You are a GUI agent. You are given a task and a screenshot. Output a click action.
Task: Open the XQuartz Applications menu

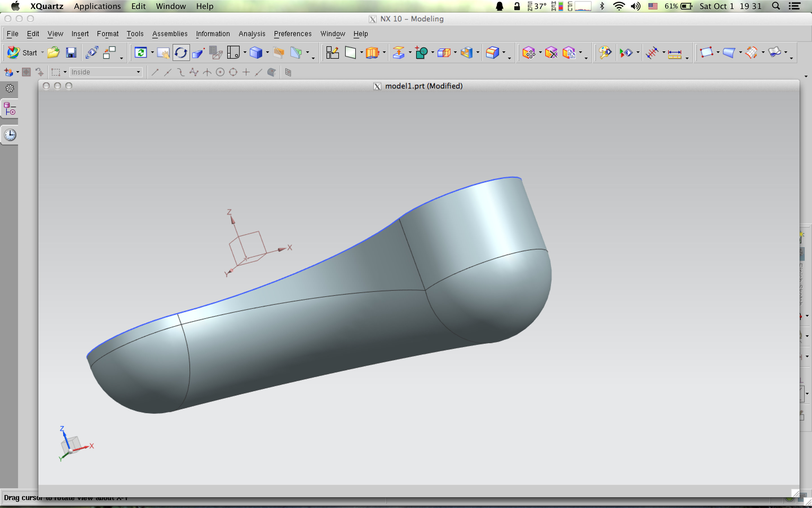point(97,6)
